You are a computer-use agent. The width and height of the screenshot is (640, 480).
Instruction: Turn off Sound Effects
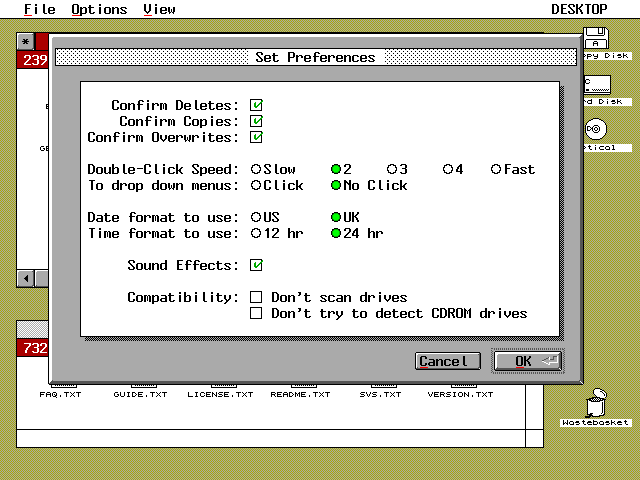click(257, 265)
